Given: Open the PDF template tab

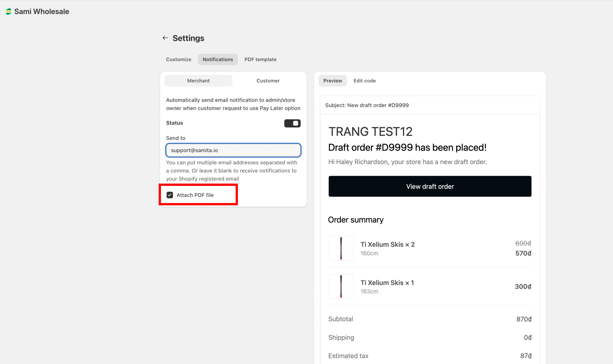Looking at the screenshot, I should [260, 59].
